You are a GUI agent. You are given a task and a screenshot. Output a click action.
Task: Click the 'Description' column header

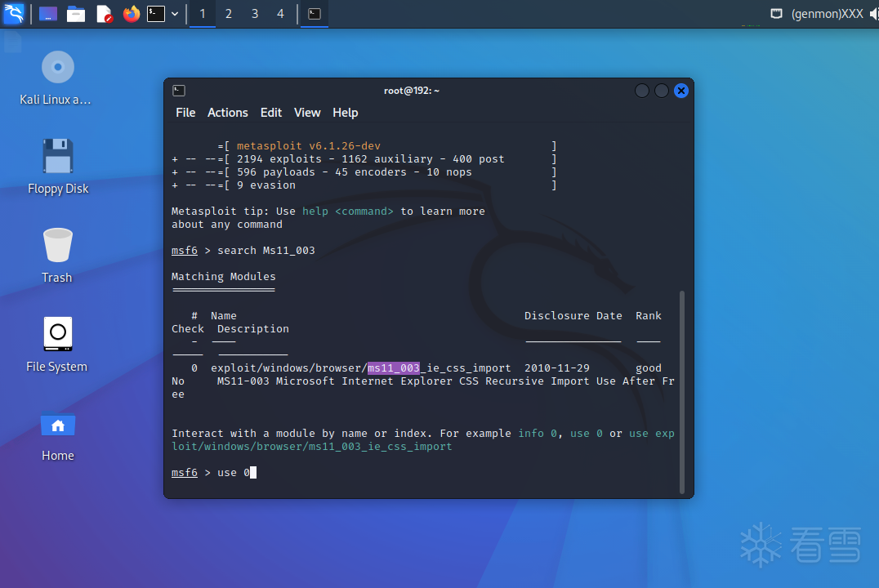(252, 328)
